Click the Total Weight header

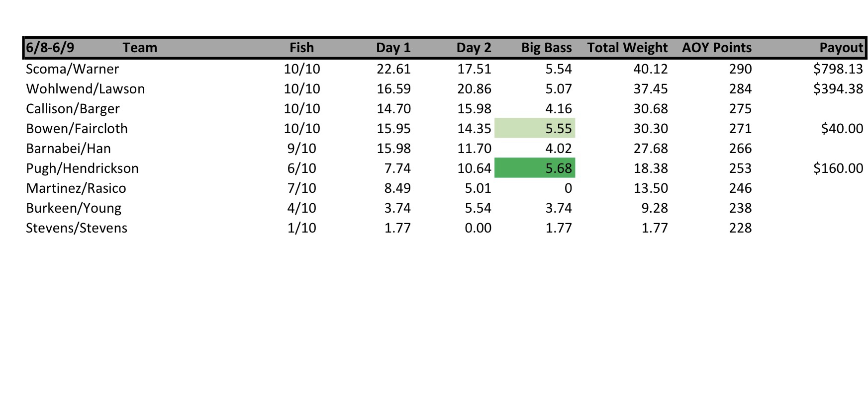click(627, 48)
